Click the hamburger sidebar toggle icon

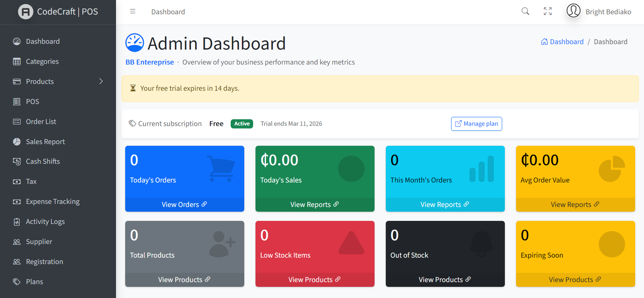click(x=132, y=12)
